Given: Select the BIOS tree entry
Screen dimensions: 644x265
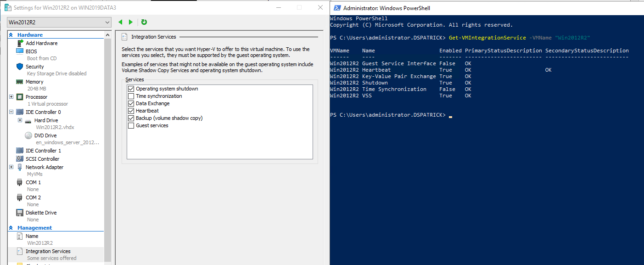Looking at the screenshot, I should pyautogui.click(x=32, y=51).
